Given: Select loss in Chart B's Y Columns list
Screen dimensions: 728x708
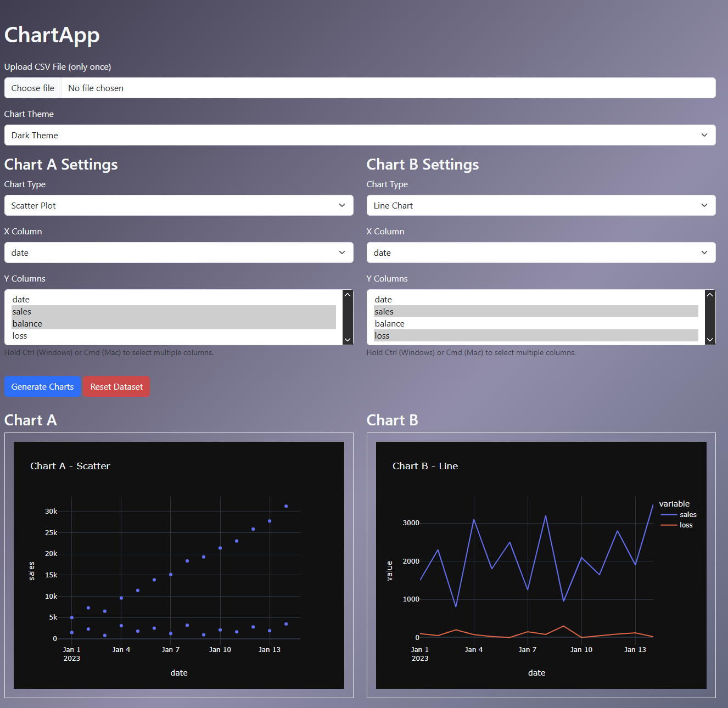Looking at the screenshot, I should point(536,335).
